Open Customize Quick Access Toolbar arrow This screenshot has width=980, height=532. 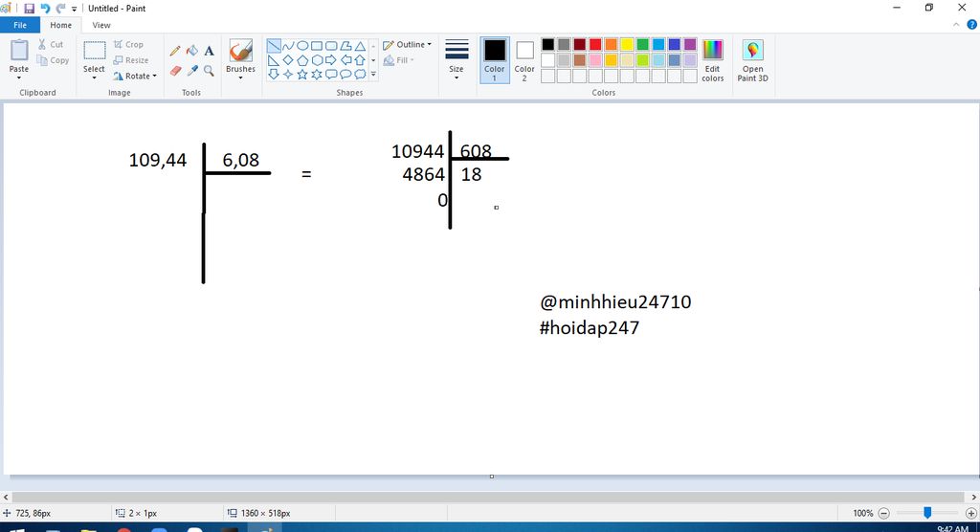coord(74,9)
